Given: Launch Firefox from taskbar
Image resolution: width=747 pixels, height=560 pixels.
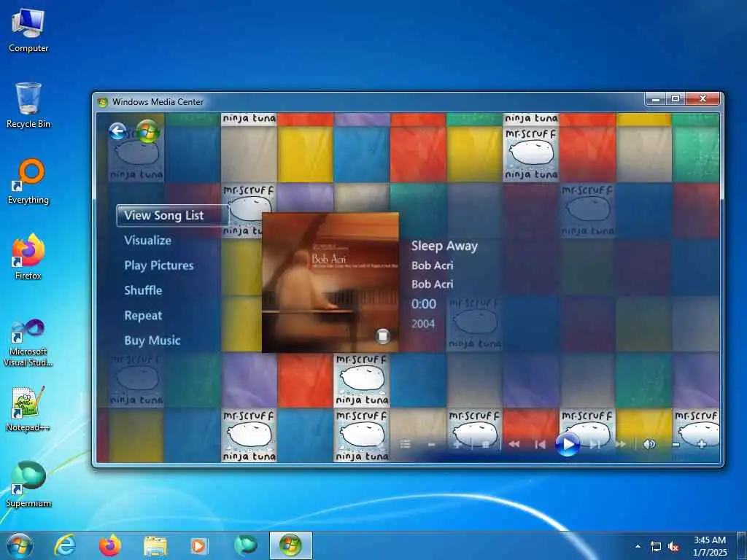Looking at the screenshot, I should (x=110, y=545).
